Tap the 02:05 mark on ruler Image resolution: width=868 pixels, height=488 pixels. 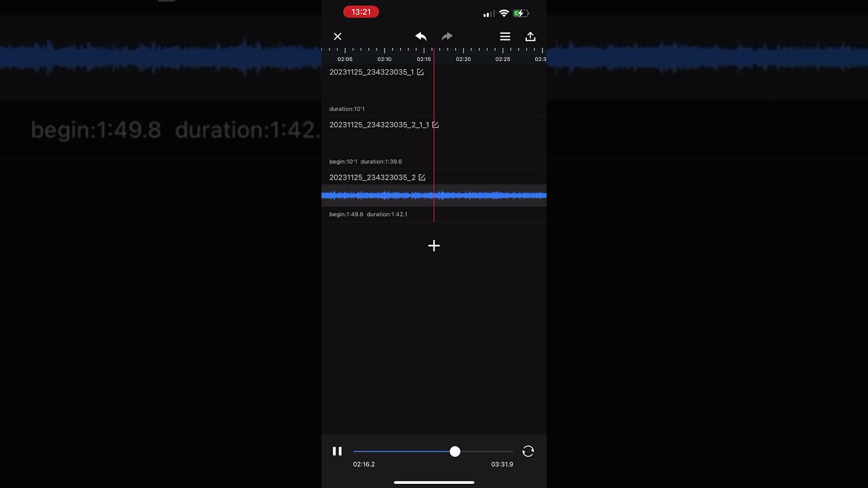coord(345,59)
